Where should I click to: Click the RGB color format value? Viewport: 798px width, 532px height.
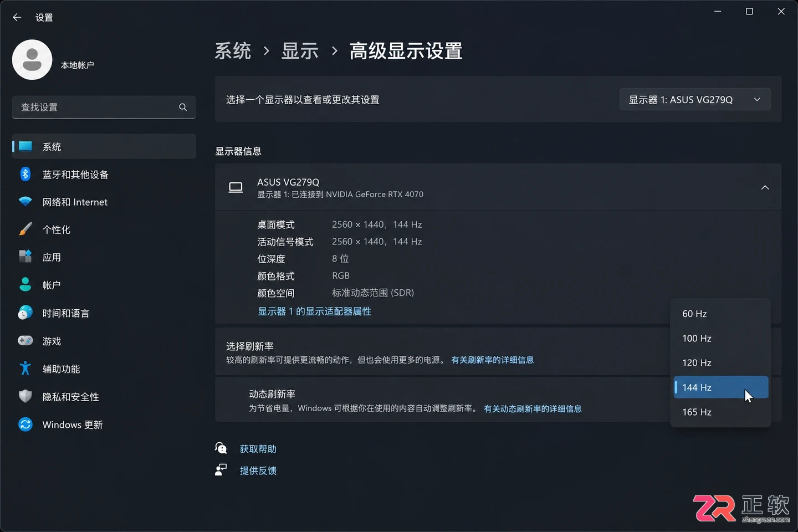click(341, 275)
